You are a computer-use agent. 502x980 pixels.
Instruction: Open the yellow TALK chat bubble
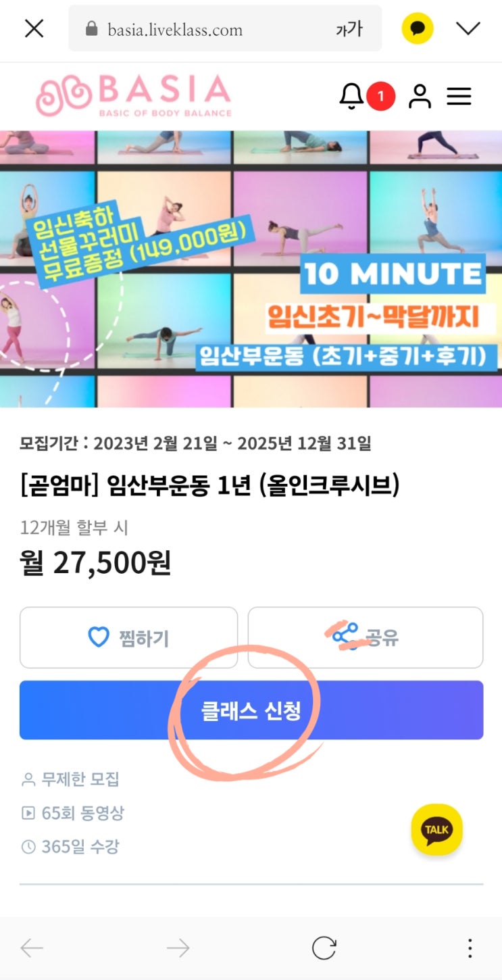pyautogui.click(x=436, y=829)
